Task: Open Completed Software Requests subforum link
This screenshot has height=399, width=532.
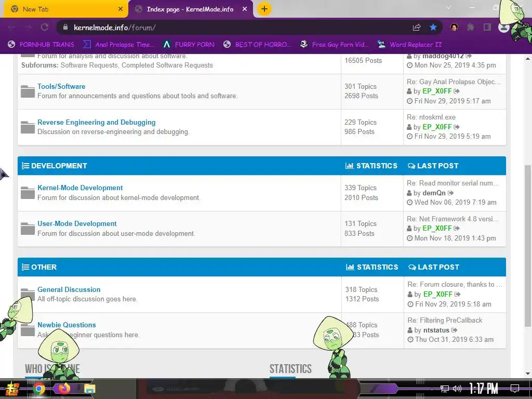Action: (167, 65)
